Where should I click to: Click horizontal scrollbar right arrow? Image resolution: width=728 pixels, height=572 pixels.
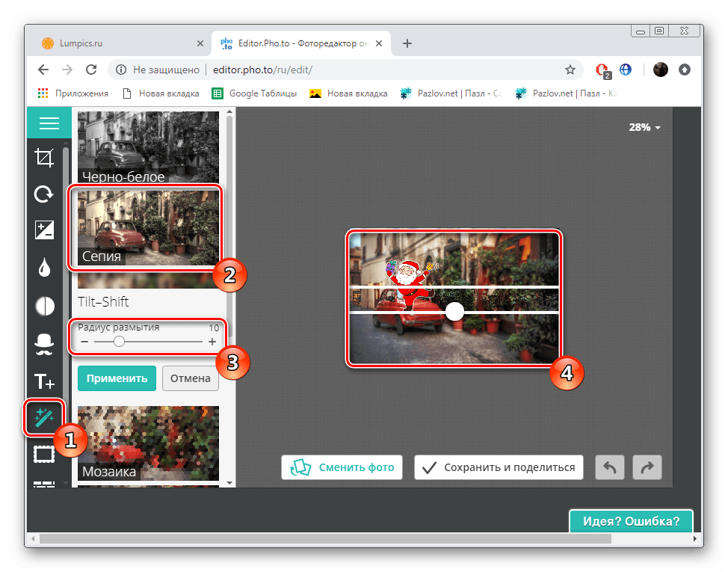tap(694, 538)
